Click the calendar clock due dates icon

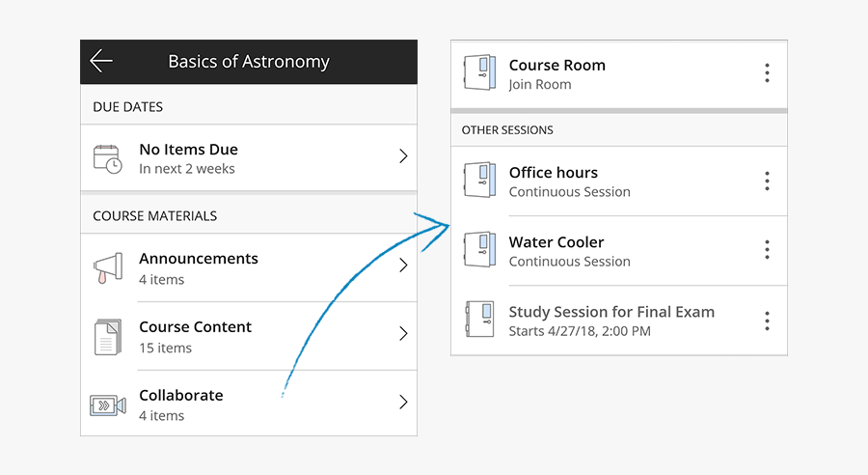pyautogui.click(x=107, y=158)
